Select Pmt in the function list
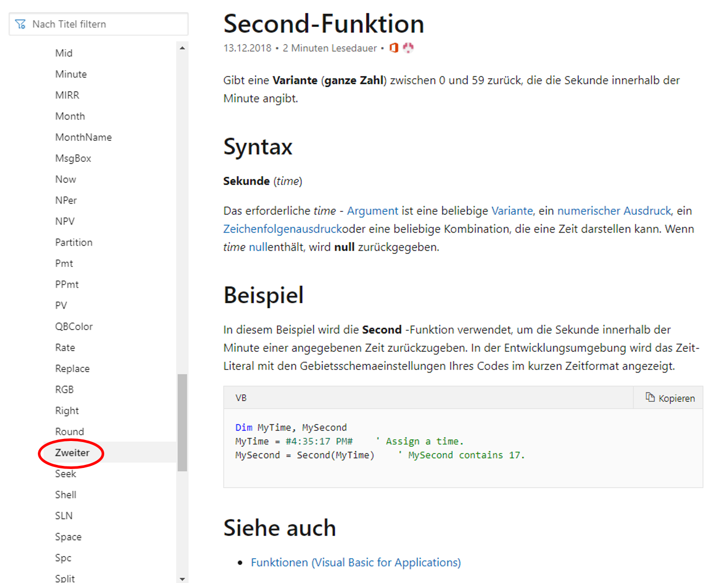The image size is (728, 583). click(64, 263)
